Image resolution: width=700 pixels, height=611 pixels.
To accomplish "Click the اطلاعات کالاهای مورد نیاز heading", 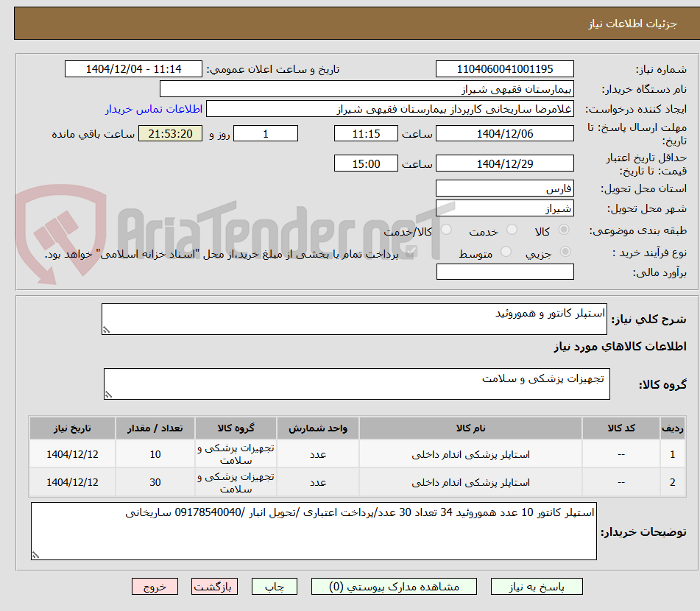I will point(620,346).
